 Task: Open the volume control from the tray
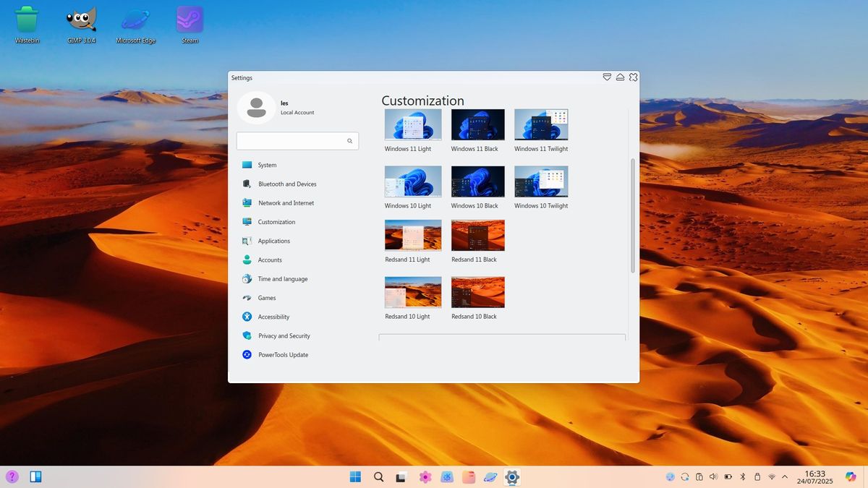tap(714, 476)
